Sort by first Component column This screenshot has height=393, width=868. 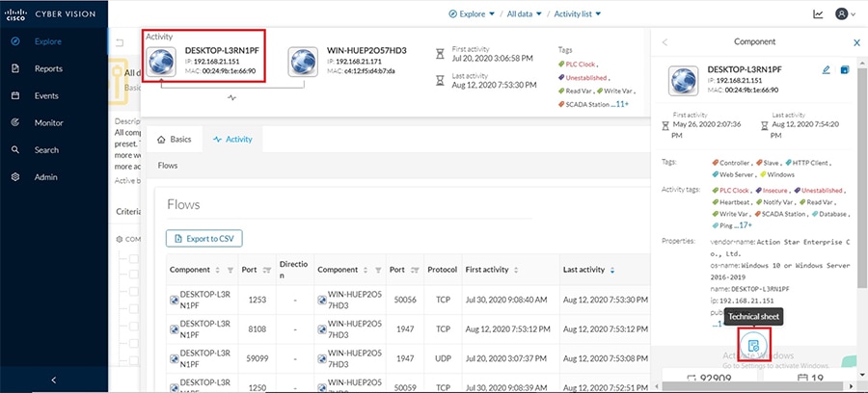pos(217,270)
